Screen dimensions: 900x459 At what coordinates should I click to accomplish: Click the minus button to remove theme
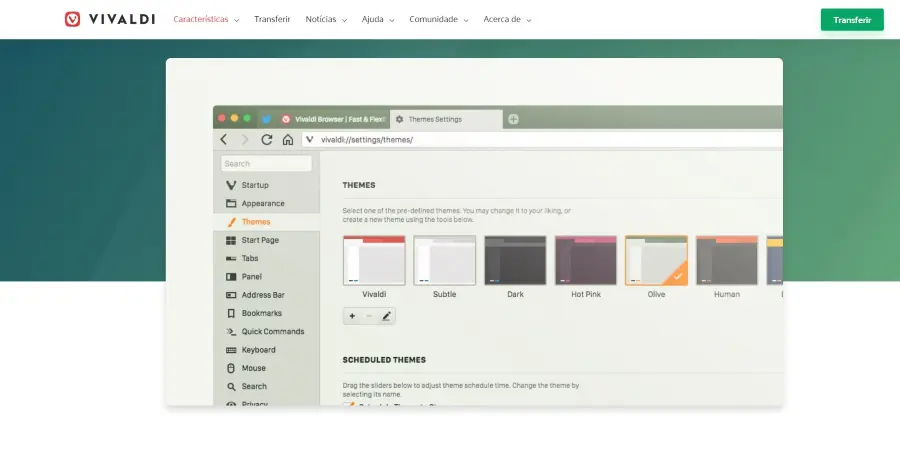pos(369,316)
